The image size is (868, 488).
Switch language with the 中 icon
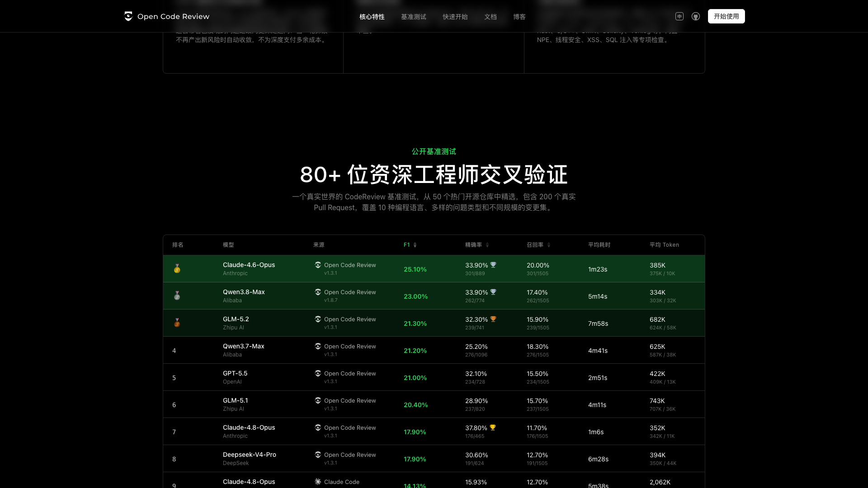(679, 16)
